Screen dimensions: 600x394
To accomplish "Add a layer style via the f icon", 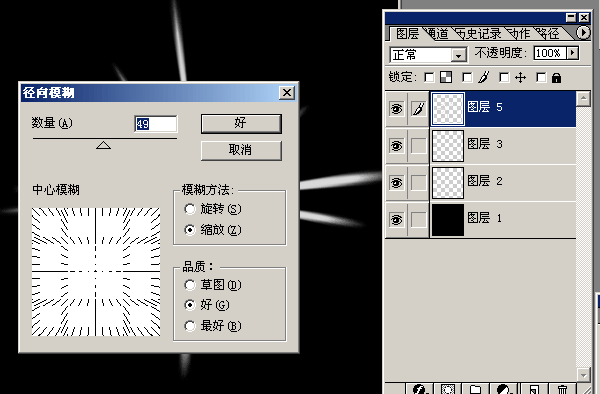I will 420,389.
